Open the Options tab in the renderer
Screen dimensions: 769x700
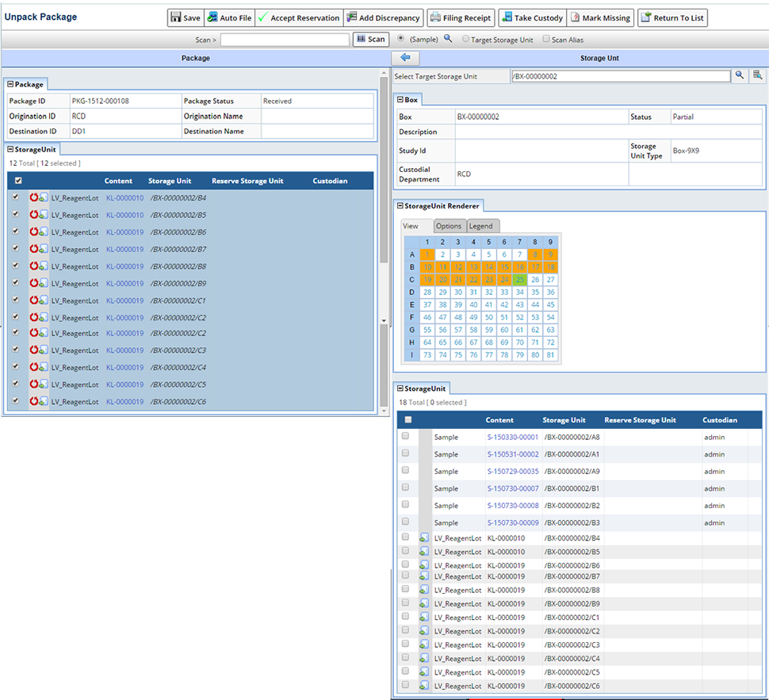pos(450,226)
